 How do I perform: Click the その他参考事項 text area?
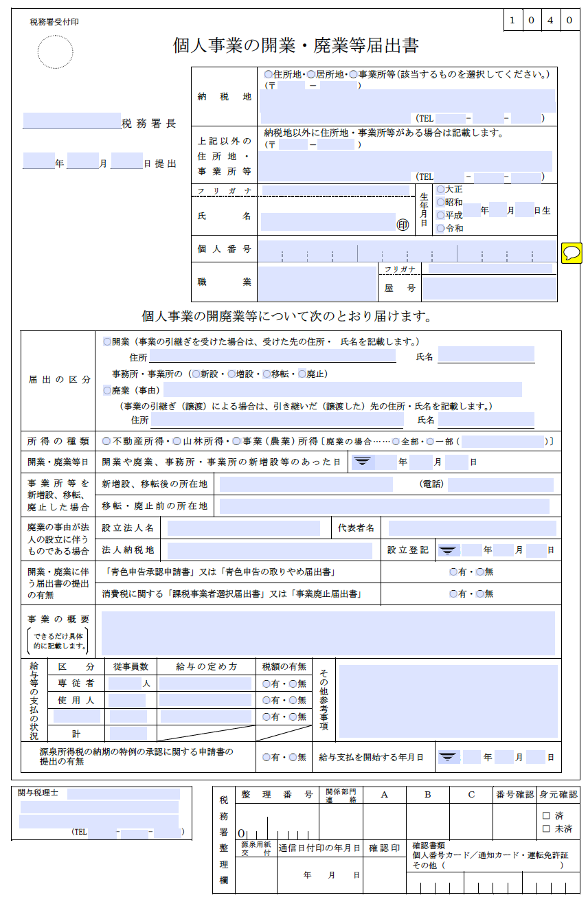[447, 701]
